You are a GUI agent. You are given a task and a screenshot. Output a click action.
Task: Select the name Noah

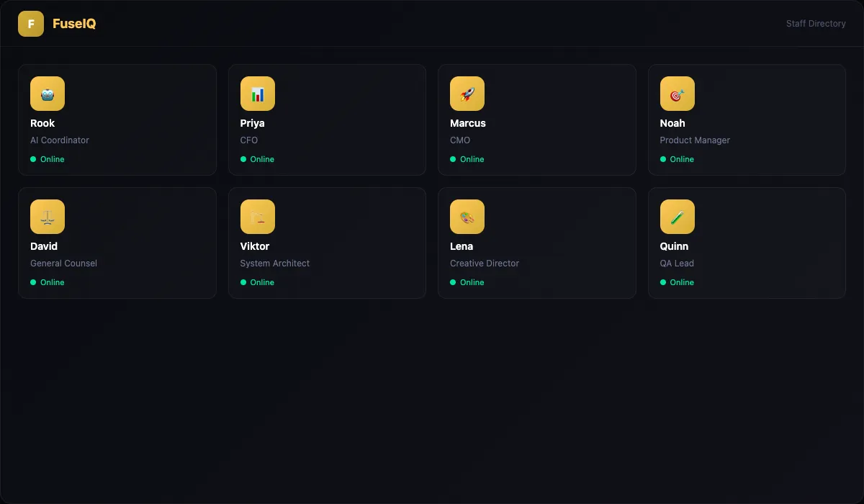(672, 123)
